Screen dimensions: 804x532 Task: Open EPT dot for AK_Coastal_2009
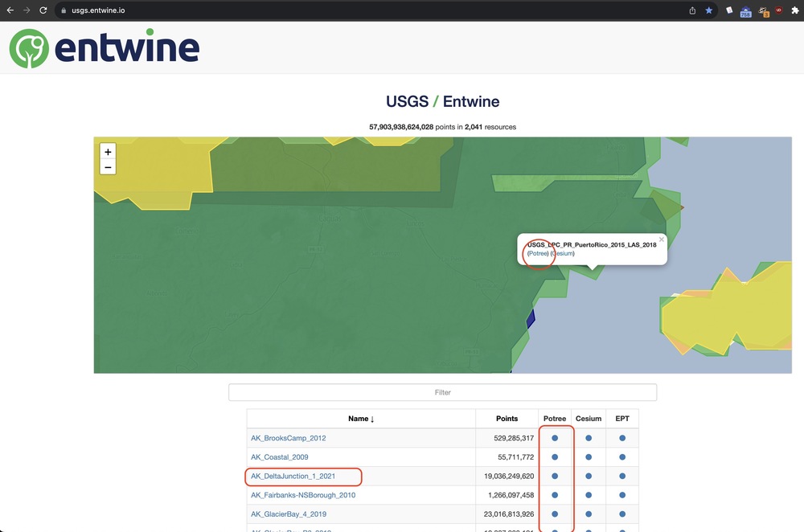pos(622,457)
